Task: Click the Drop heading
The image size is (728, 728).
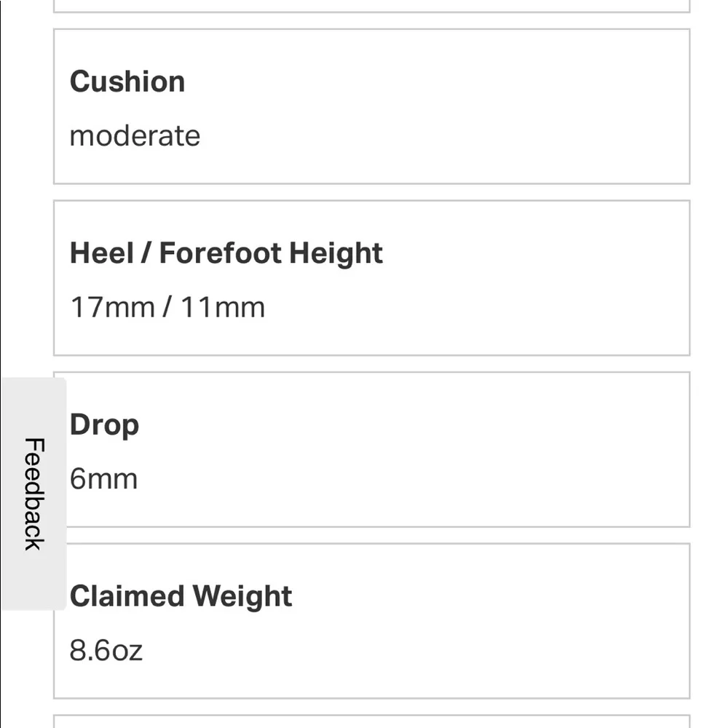Action: [104, 424]
